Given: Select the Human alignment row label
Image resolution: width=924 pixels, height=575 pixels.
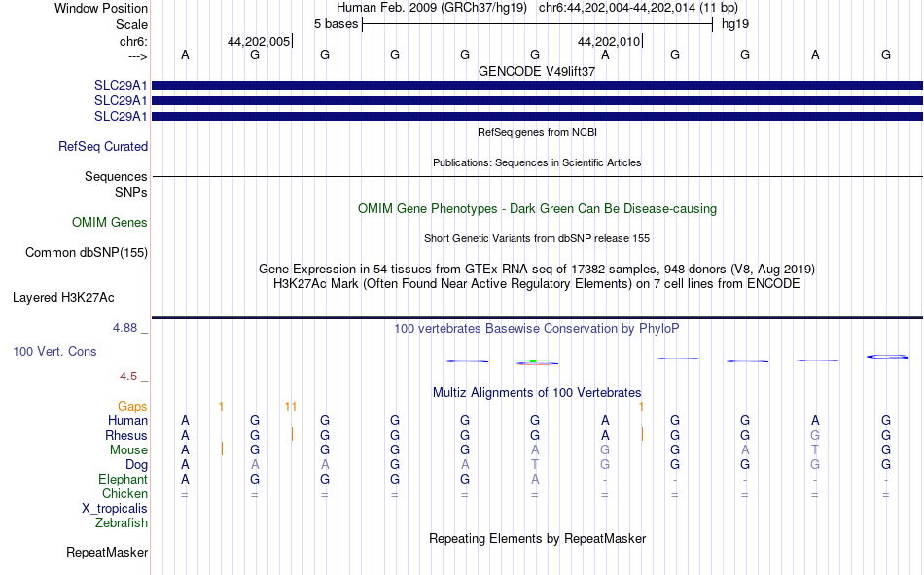Looking at the screenshot, I should point(127,421).
